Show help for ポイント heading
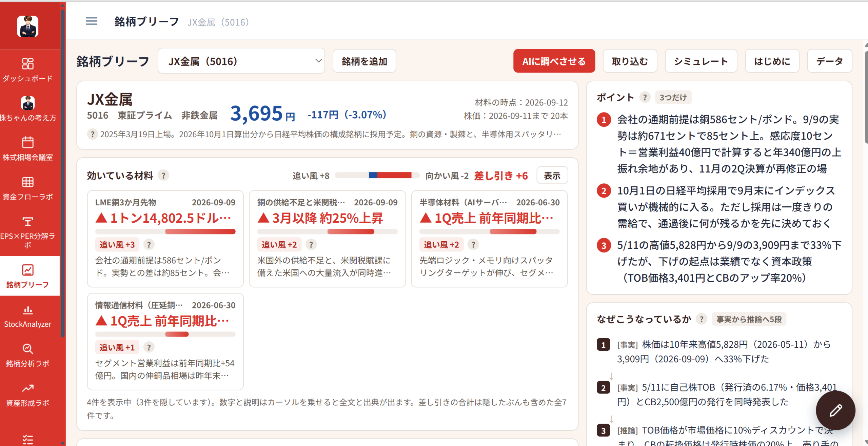Image resolution: width=868 pixels, height=446 pixels. coord(645,98)
